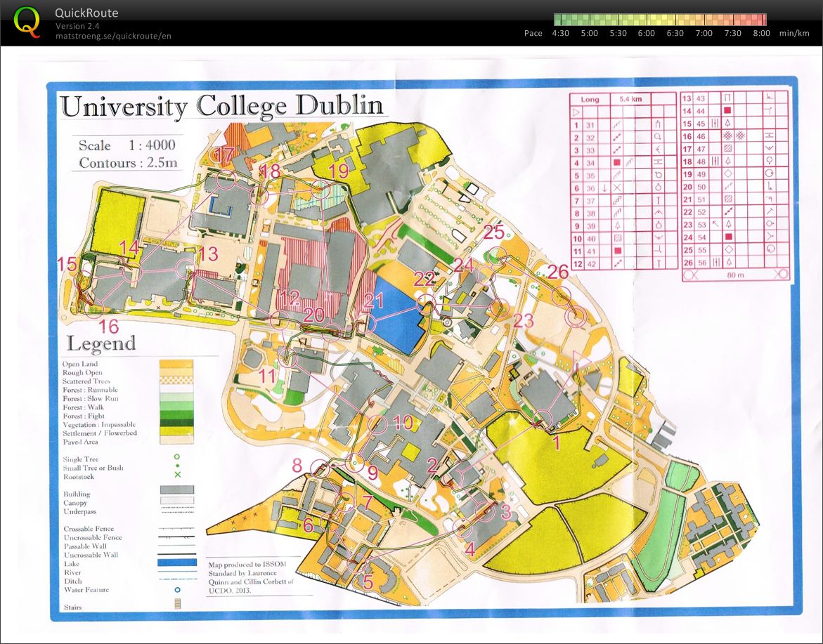Click the number 15 control label
The width and height of the screenshot is (823, 644).
(x=67, y=264)
